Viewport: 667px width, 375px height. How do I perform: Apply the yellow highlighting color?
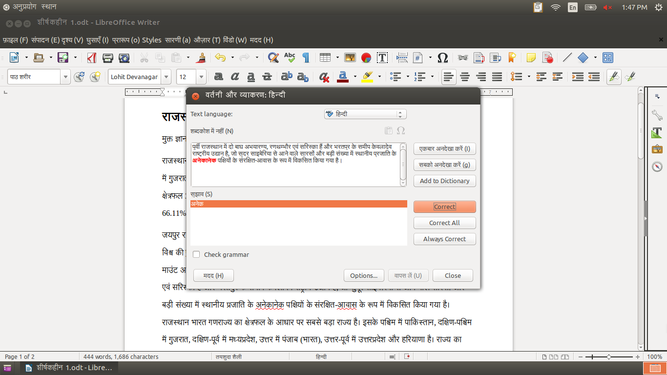[x=367, y=77]
